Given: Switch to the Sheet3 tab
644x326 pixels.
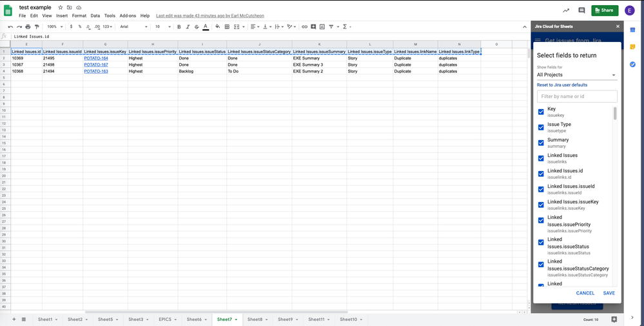Looking at the screenshot, I should point(139,320).
